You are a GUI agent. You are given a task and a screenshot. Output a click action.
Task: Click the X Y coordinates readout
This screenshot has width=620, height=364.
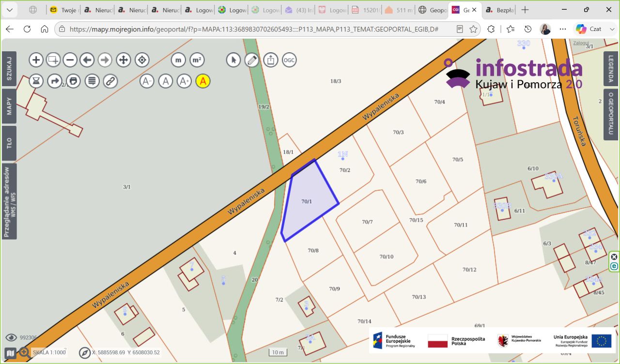pos(126,352)
